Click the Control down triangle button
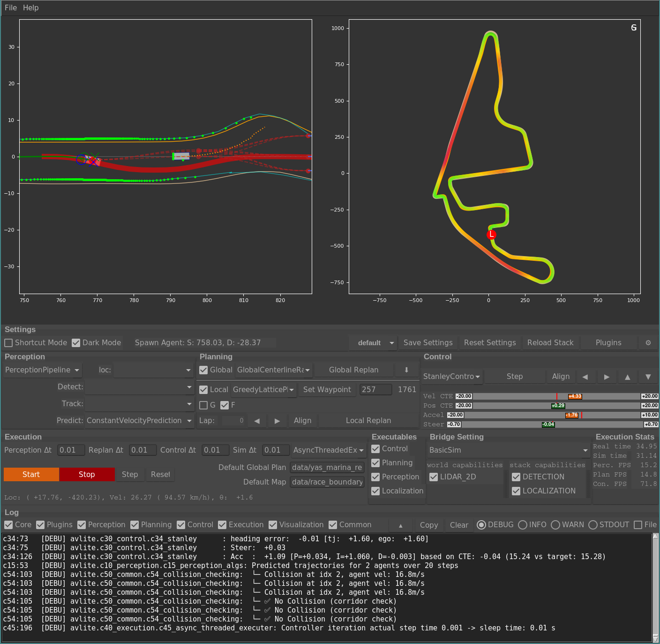 pyautogui.click(x=648, y=377)
